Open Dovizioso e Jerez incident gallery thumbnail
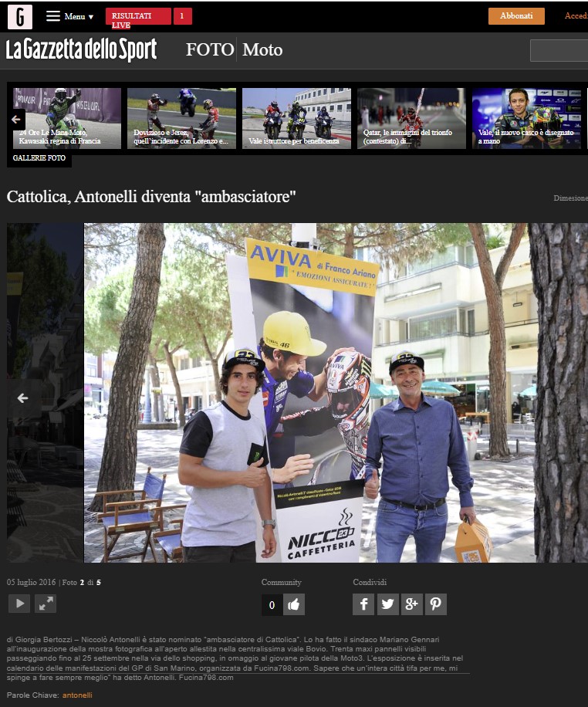Screen dimensions: 588x707 181,118
